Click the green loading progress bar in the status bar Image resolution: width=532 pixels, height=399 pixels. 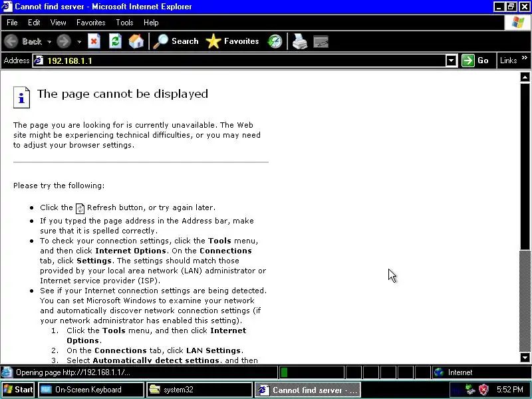tap(285, 372)
